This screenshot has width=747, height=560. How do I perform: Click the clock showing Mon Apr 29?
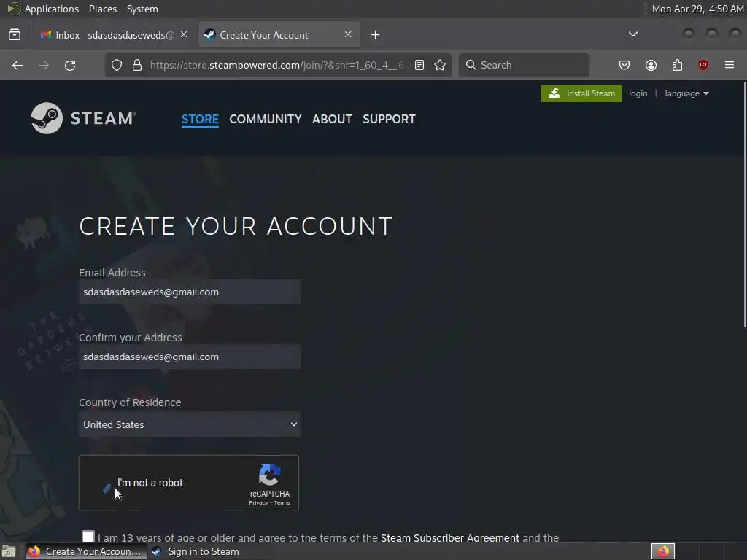697,9
